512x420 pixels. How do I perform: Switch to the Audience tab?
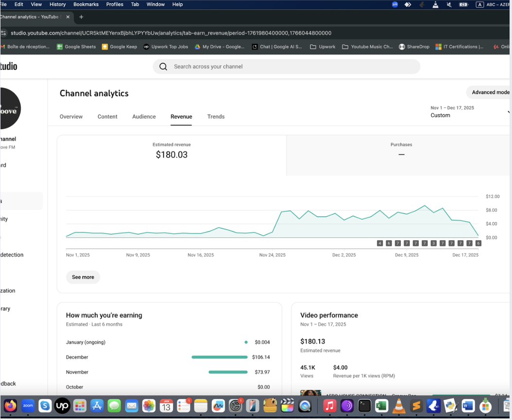[x=144, y=117]
